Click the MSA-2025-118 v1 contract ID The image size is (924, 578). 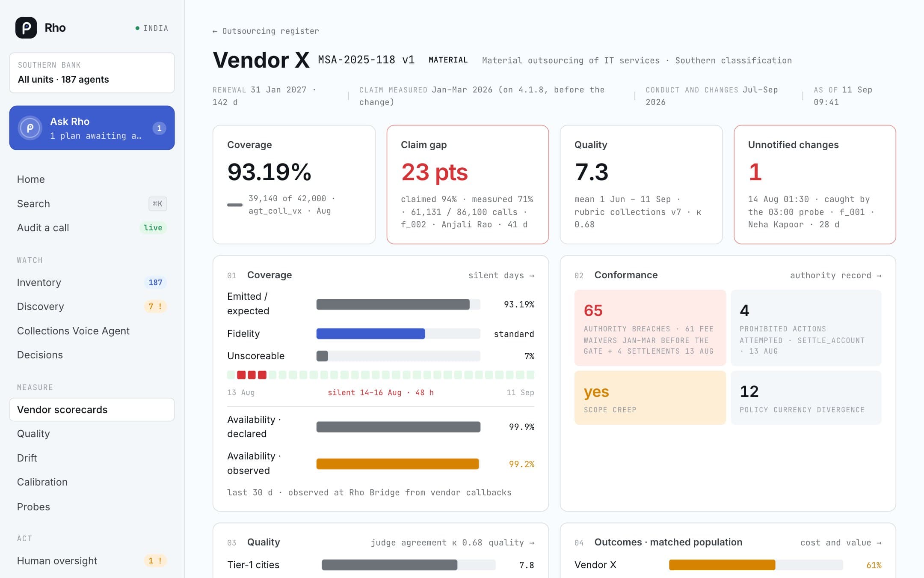366,60
